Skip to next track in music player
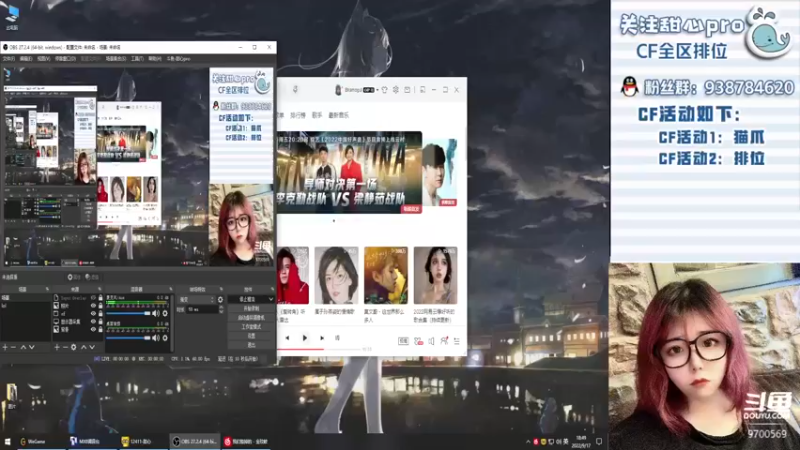800x450 pixels. tap(322, 338)
